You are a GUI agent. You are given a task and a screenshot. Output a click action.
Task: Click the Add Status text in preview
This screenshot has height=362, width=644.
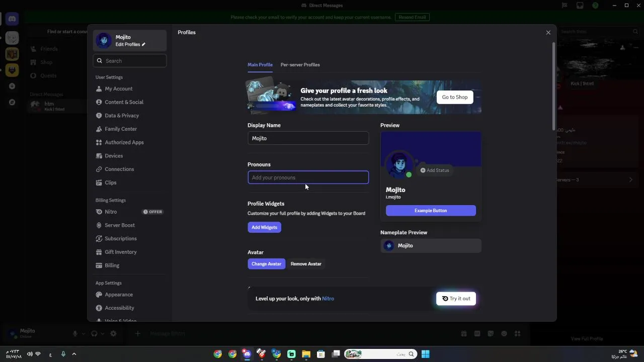click(x=438, y=170)
